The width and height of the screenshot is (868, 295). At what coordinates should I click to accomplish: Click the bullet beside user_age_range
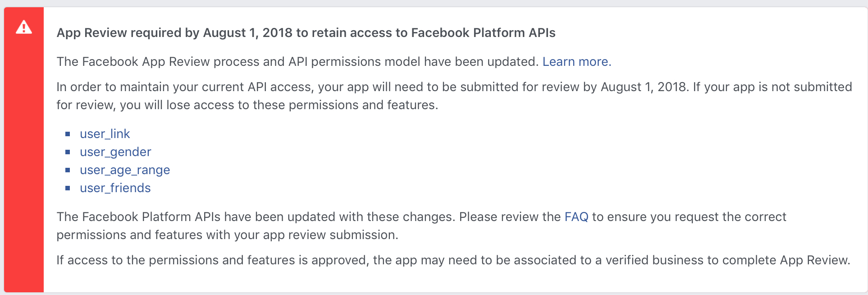(x=68, y=170)
